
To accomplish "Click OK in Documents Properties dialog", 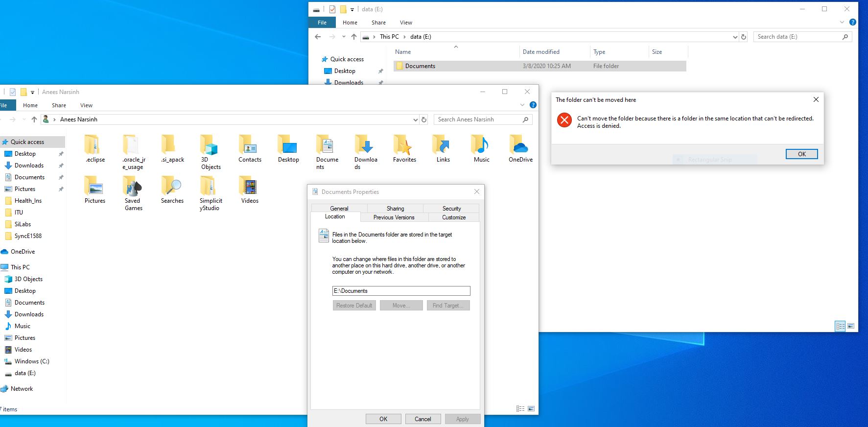I will [x=383, y=419].
